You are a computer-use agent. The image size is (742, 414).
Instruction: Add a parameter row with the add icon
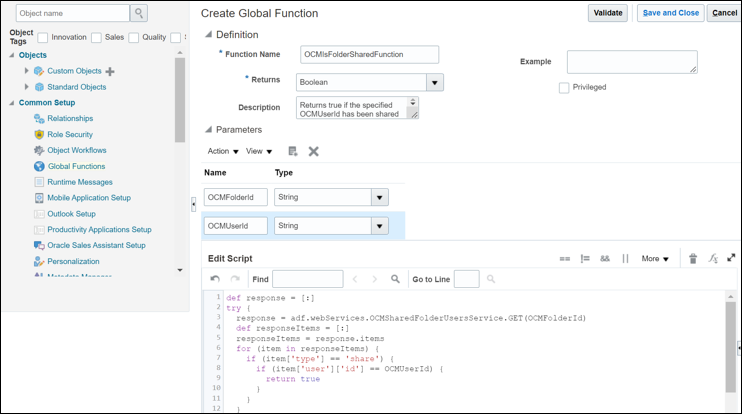click(293, 151)
